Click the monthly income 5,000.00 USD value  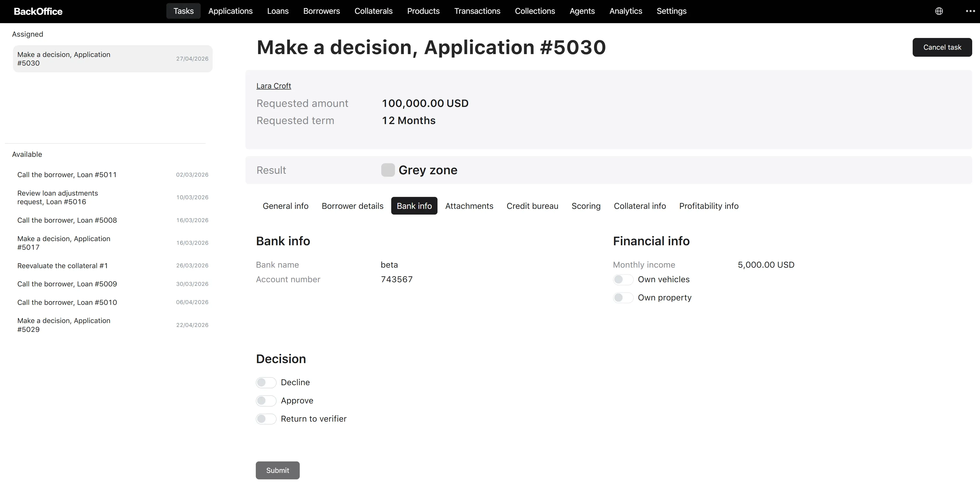(x=766, y=265)
